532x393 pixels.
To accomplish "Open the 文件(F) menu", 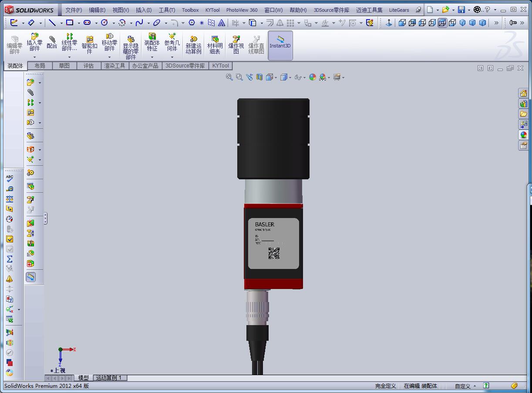I will click(x=74, y=10).
